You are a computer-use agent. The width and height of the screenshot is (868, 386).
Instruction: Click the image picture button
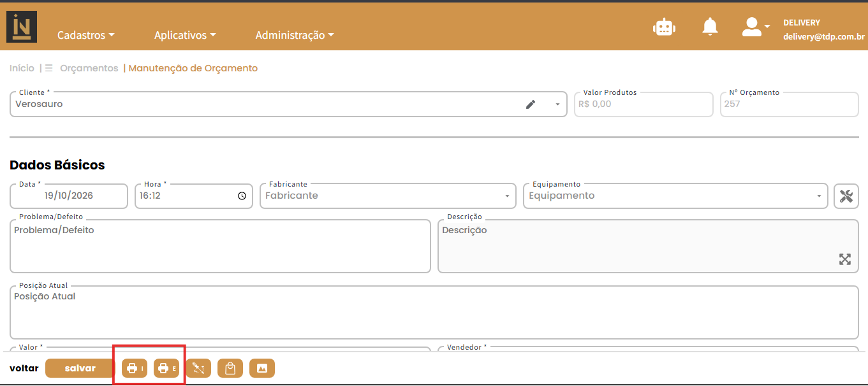(x=262, y=368)
